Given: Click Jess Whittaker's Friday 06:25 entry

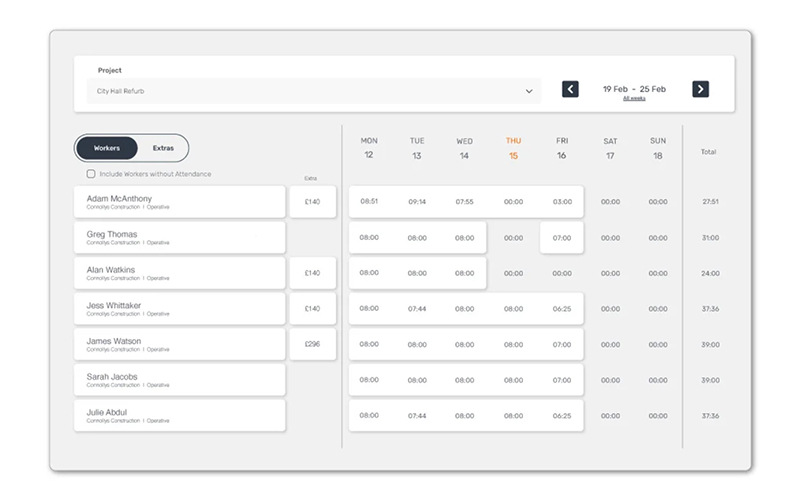Looking at the screenshot, I should pos(562,309).
